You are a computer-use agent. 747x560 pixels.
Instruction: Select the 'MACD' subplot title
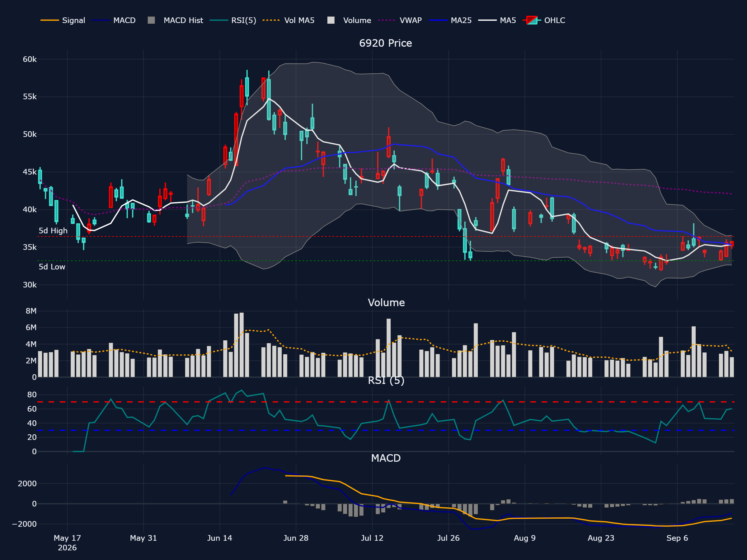point(386,458)
